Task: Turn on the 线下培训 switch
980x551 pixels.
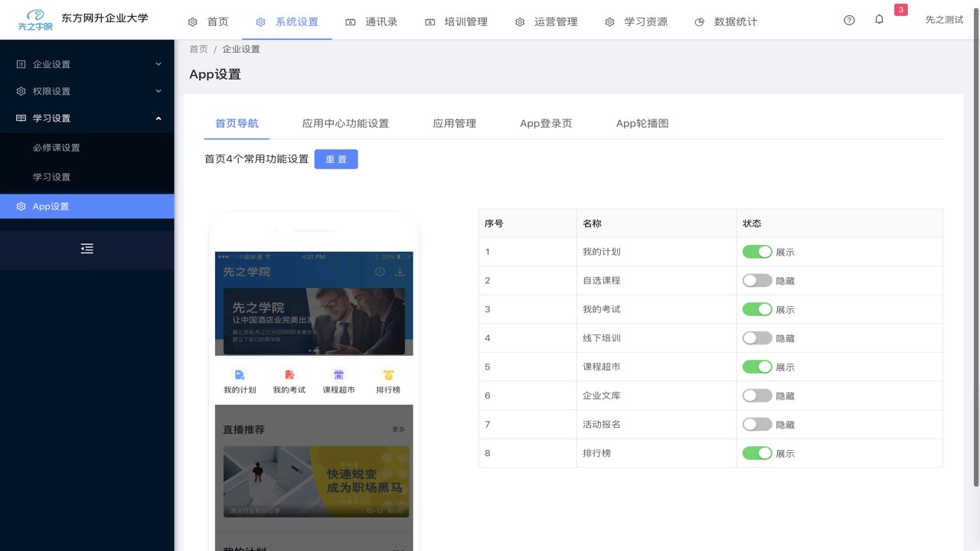Action: pyautogui.click(x=757, y=337)
